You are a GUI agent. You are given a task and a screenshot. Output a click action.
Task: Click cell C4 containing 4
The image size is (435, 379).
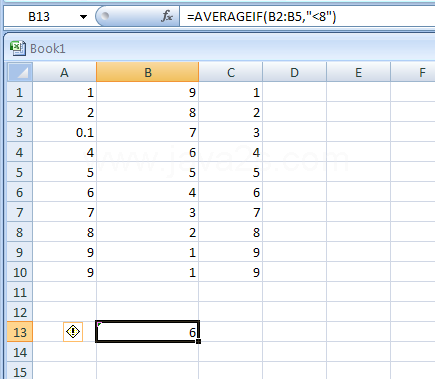point(231,152)
